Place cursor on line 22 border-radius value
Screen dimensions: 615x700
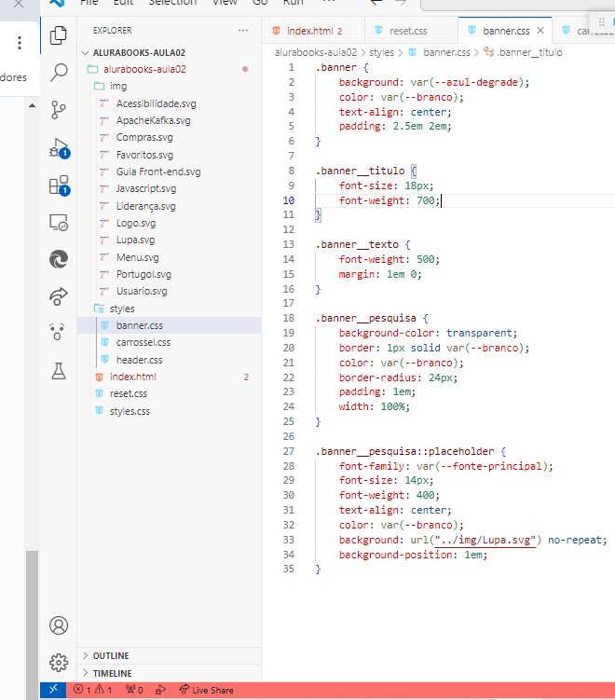pos(443,377)
